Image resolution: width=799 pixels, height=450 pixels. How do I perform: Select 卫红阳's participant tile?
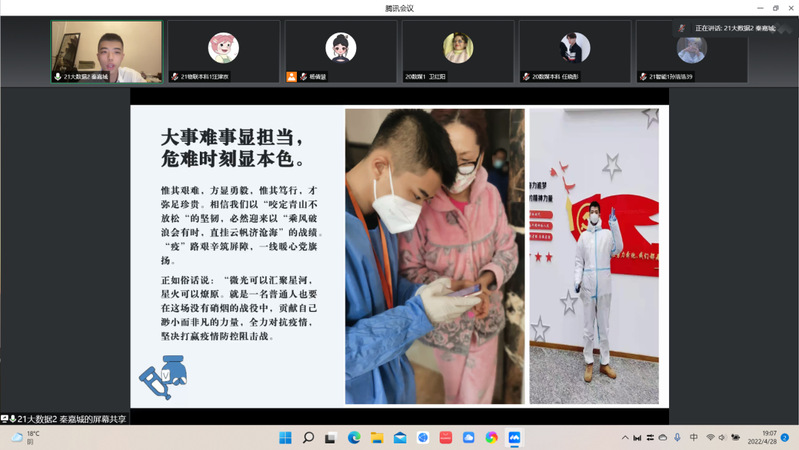coord(458,52)
